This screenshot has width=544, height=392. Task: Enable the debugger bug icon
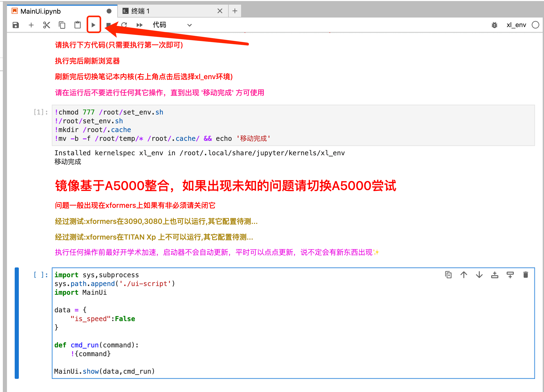(494, 25)
